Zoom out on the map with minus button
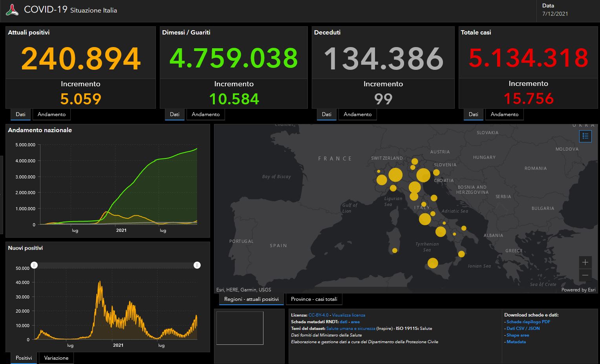 click(585, 275)
